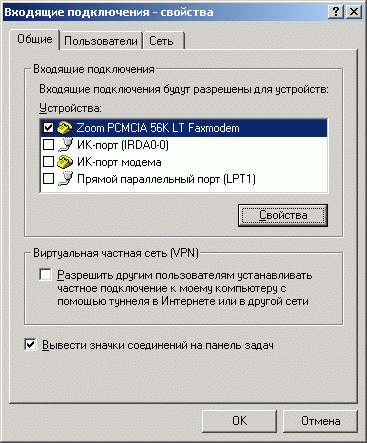Click the ИК-порт модема phone icon
The height and width of the screenshot is (443, 367).
point(65,162)
